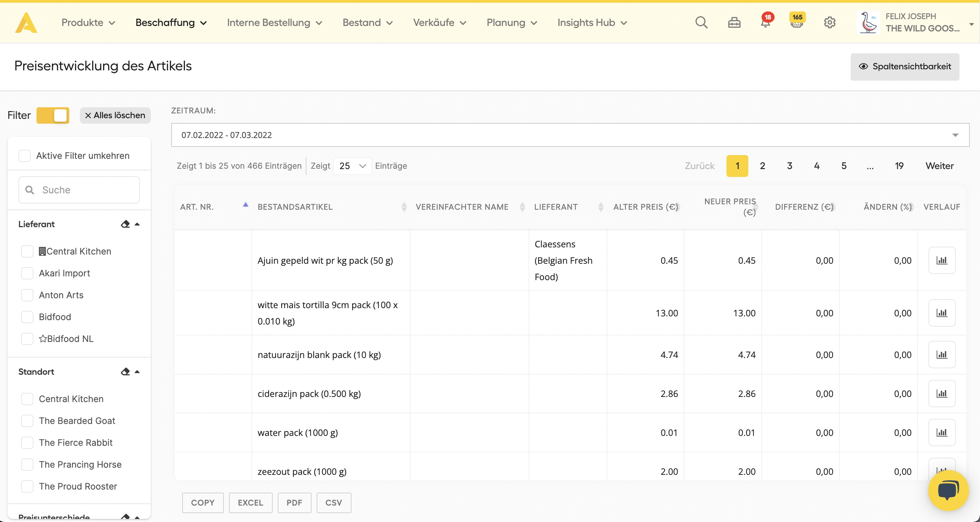Open the settings gear icon
The height and width of the screenshot is (522, 980).
tap(830, 23)
